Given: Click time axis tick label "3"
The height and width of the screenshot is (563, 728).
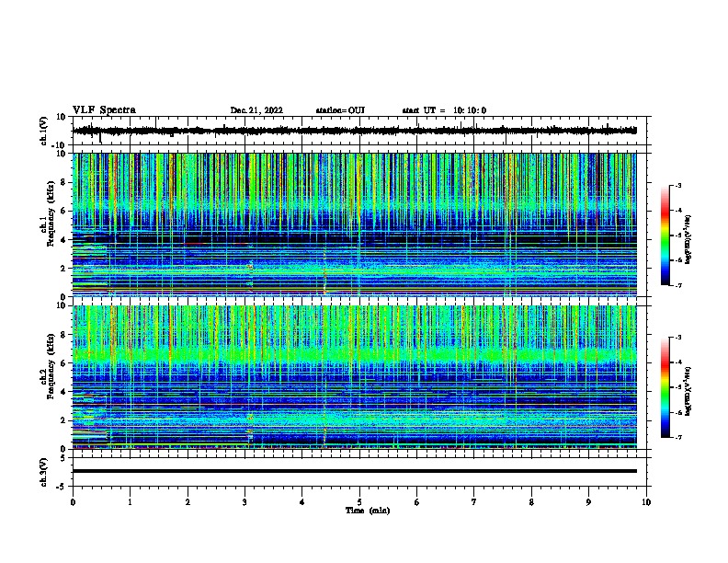Looking at the screenshot, I should [x=245, y=502].
